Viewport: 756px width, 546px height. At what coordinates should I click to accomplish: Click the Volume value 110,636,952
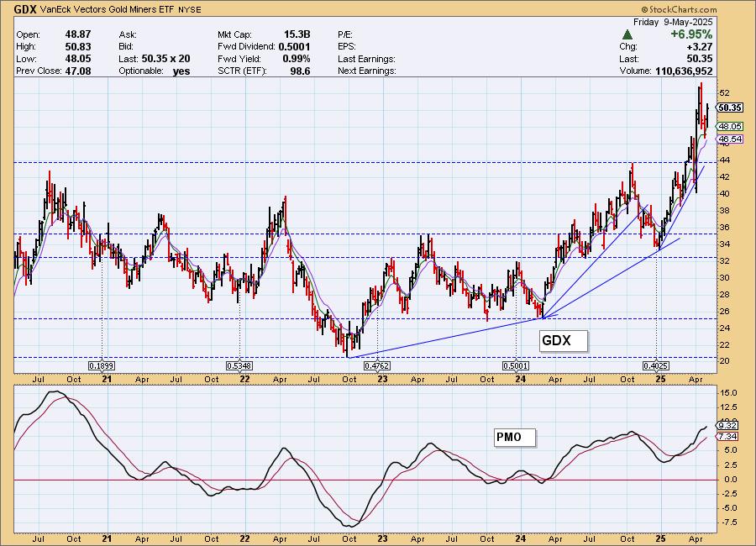click(x=684, y=71)
